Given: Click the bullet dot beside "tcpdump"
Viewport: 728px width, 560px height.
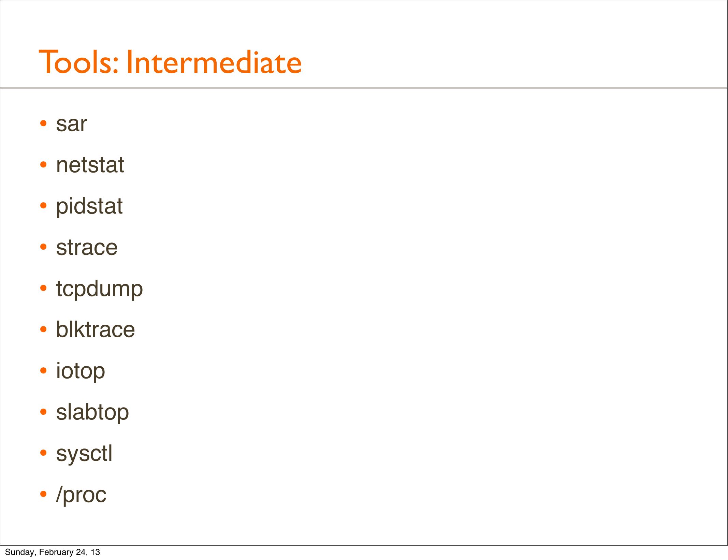Looking at the screenshot, I should click(x=43, y=288).
